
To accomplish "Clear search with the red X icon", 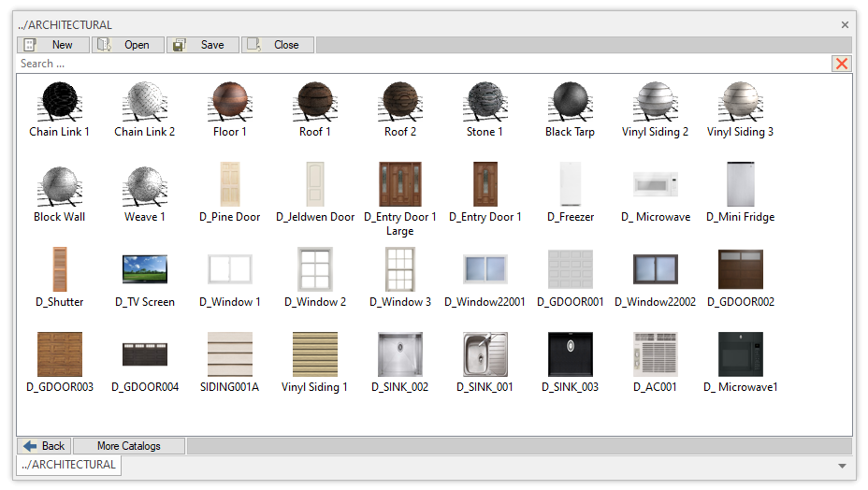I will point(842,64).
